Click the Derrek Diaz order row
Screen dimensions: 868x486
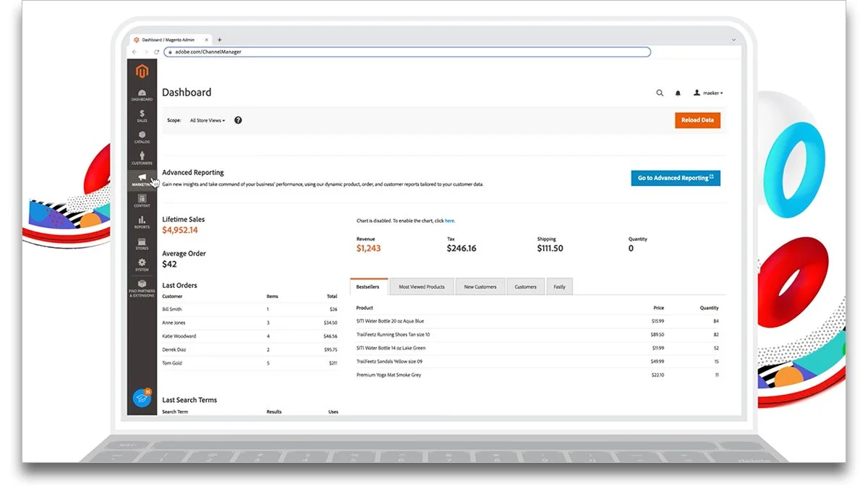pyautogui.click(x=250, y=349)
